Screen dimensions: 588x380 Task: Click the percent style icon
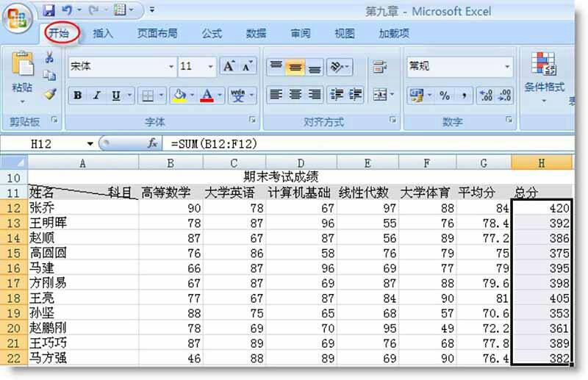point(445,96)
